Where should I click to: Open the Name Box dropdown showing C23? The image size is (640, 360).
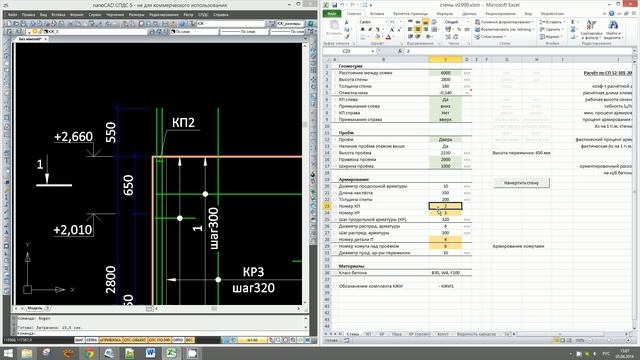373,51
